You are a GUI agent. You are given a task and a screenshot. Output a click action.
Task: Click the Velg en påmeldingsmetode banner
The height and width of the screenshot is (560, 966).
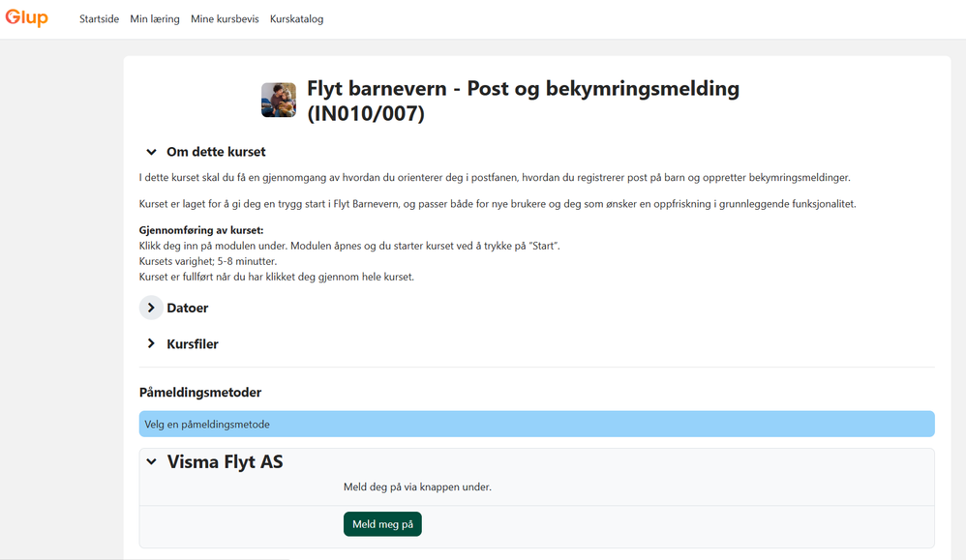[x=536, y=424]
